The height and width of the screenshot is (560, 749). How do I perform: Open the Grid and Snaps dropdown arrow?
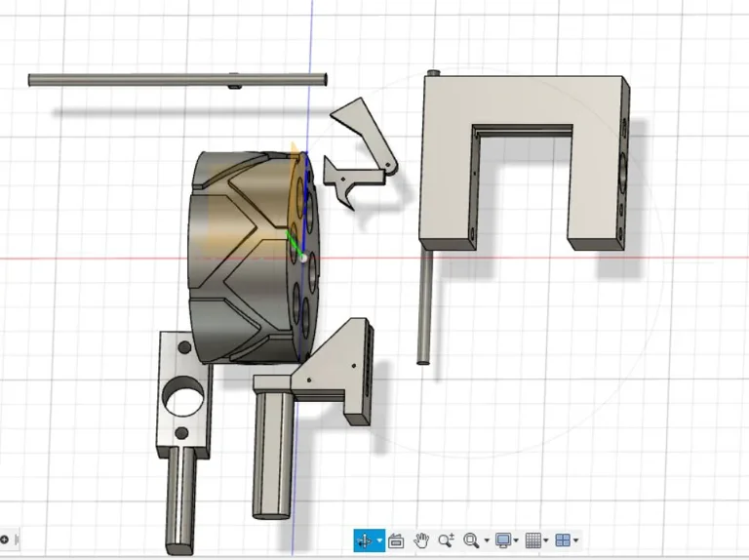click(547, 540)
